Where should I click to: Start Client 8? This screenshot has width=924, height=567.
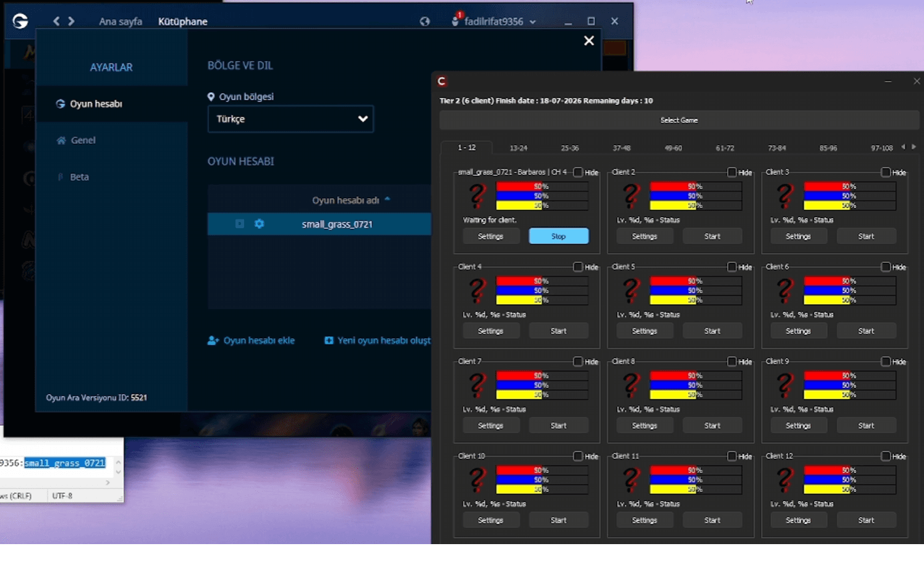point(712,425)
